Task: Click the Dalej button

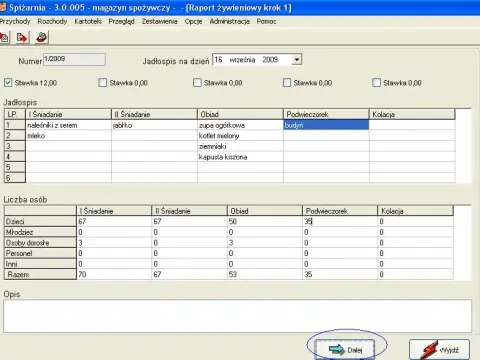Action: 345,350
